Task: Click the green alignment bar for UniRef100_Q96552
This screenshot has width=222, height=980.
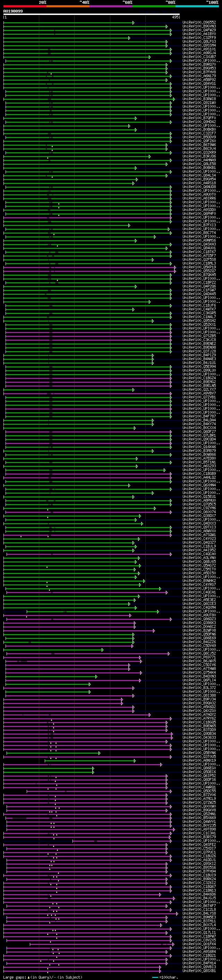Action: [x=69, y=23]
